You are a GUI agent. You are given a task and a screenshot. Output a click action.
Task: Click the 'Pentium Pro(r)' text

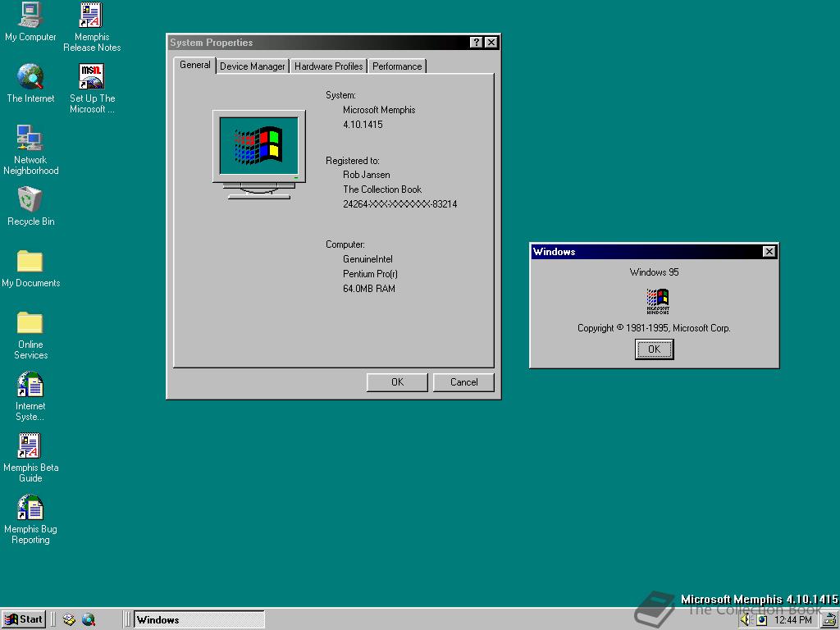coord(370,274)
